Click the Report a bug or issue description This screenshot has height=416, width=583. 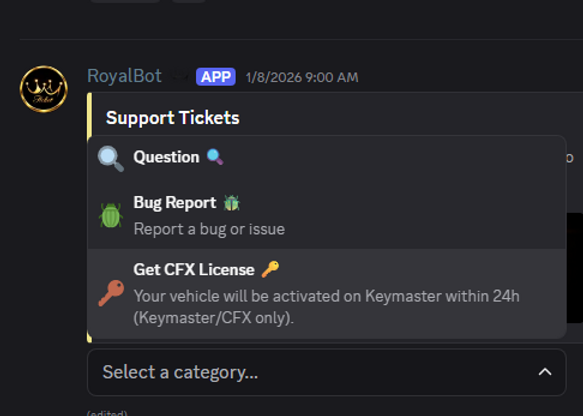(x=209, y=229)
